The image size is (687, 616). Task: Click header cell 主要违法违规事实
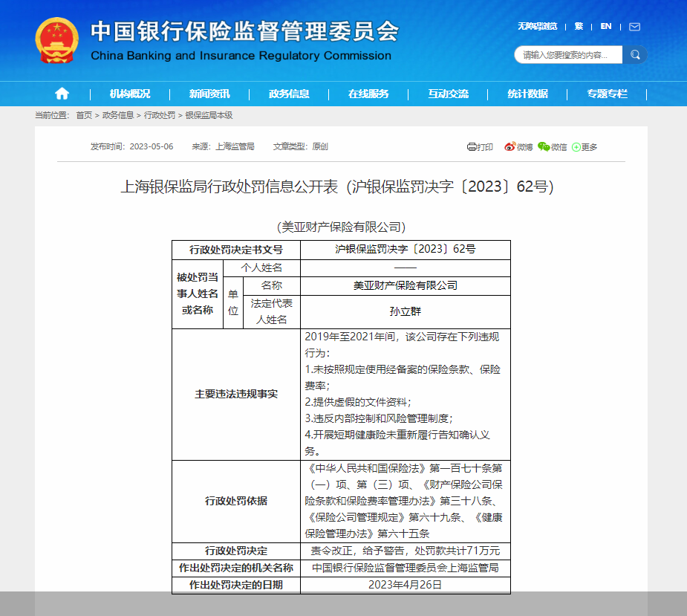pyautogui.click(x=236, y=394)
